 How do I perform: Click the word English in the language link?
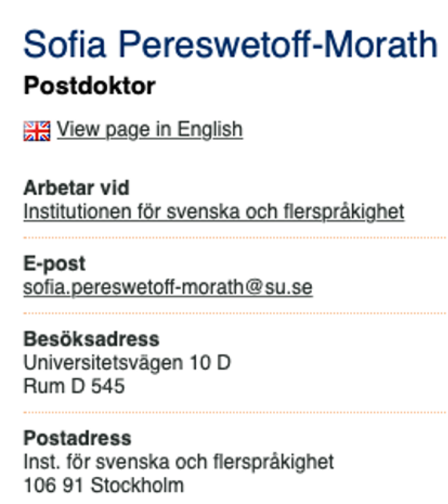[x=210, y=130]
